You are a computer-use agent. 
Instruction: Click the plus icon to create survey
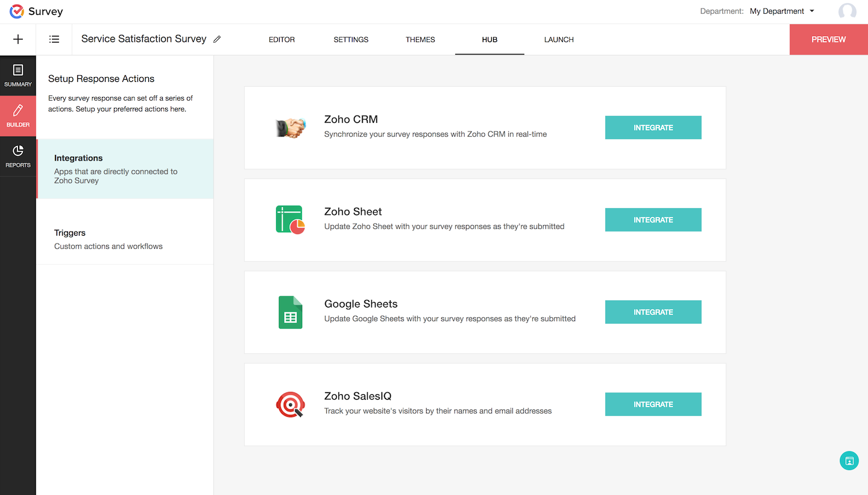pos(18,39)
